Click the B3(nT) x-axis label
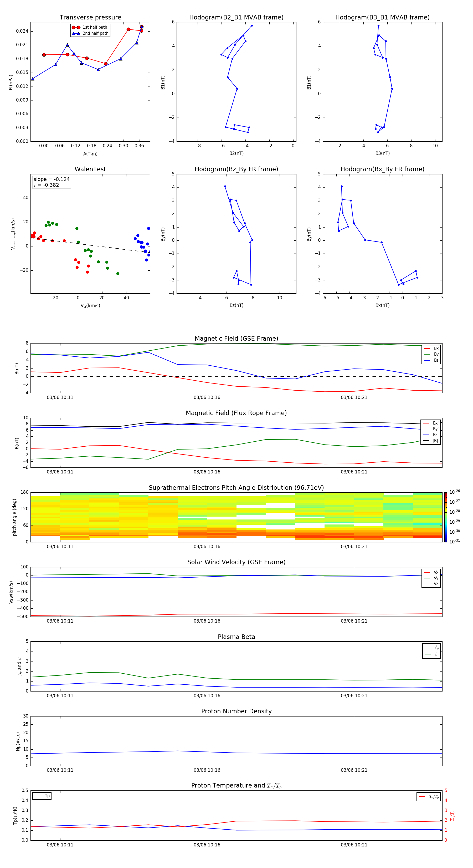Viewport: 473px width, 868px height. click(382, 153)
